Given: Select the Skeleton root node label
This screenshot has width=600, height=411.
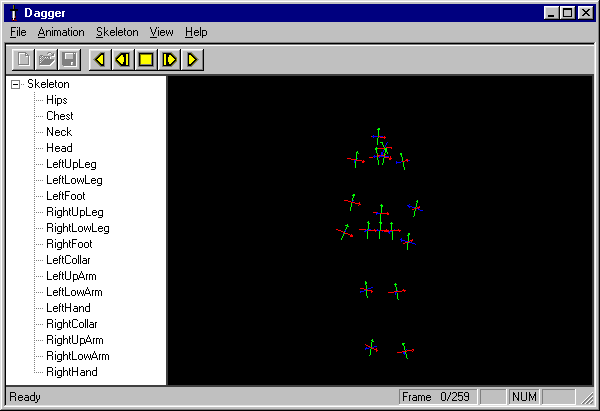Looking at the screenshot, I should (x=48, y=84).
